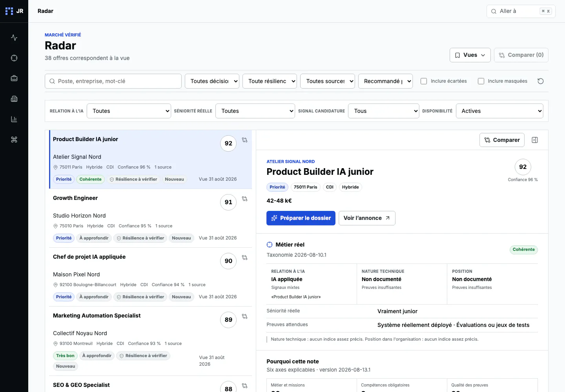This screenshot has width=565, height=392.
Task: Open the Signal candidature dropdown
Action: tap(384, 111)
